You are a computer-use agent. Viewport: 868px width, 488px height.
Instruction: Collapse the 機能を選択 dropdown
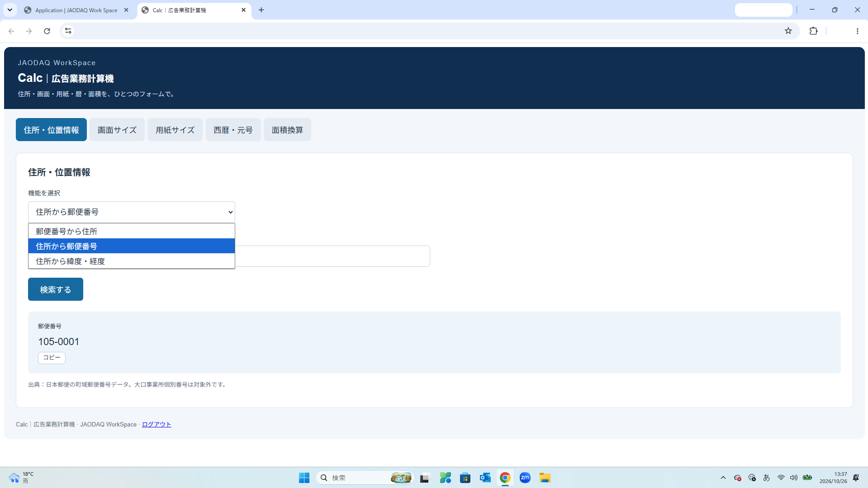tap(132, 212)
